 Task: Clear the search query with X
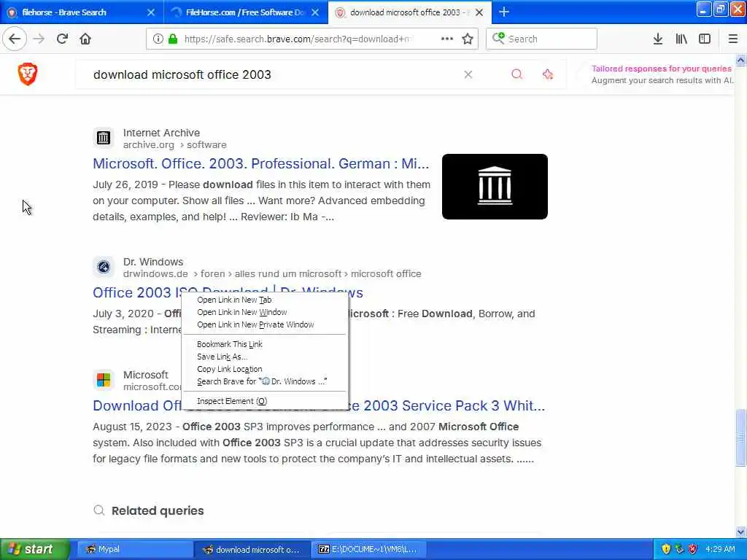(468, 74)
